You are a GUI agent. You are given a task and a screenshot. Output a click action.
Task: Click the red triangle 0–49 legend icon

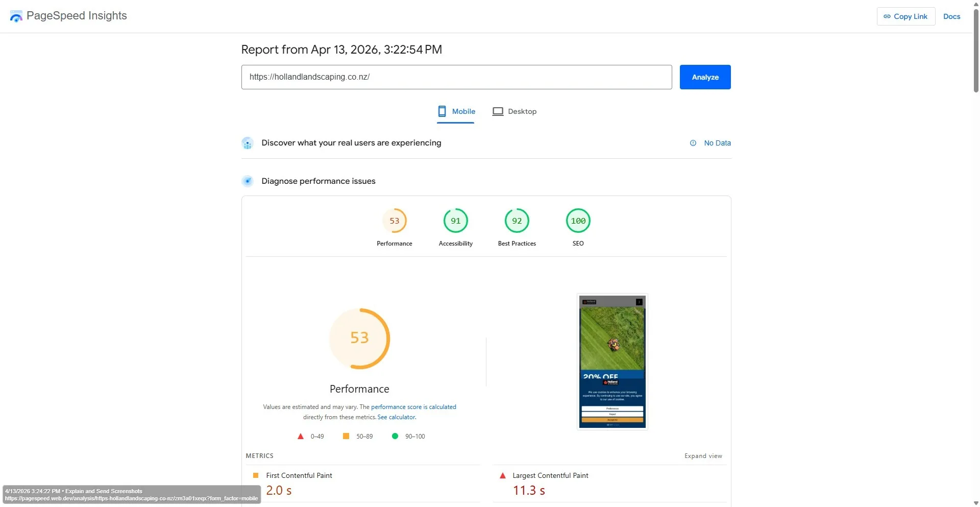coord(301,437)
